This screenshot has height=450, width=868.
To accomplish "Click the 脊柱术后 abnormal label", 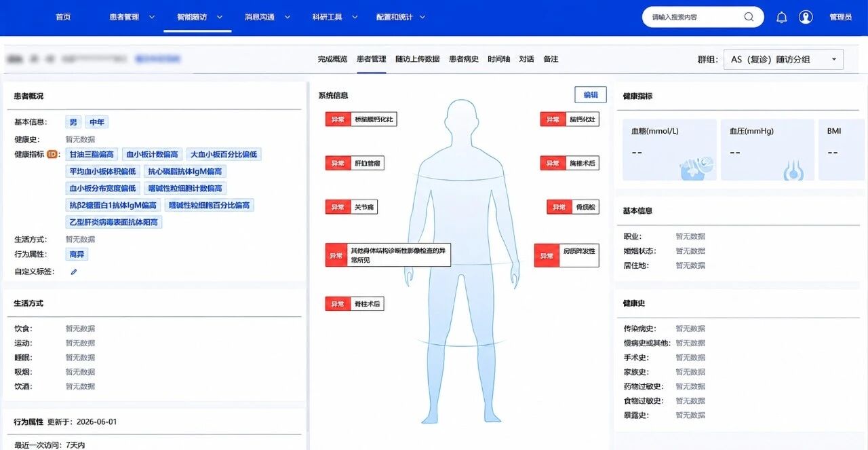I will pyautogui.click(x=355, y=304).
